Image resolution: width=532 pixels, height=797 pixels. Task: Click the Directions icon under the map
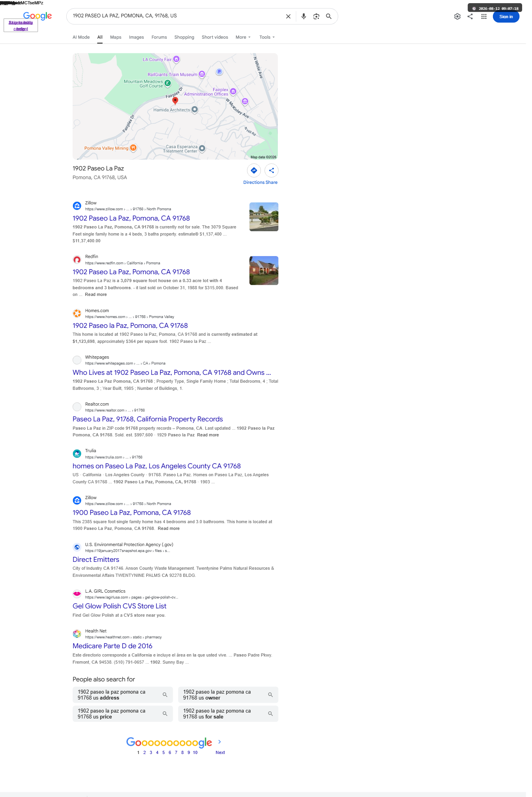click(x=254, y=170)
